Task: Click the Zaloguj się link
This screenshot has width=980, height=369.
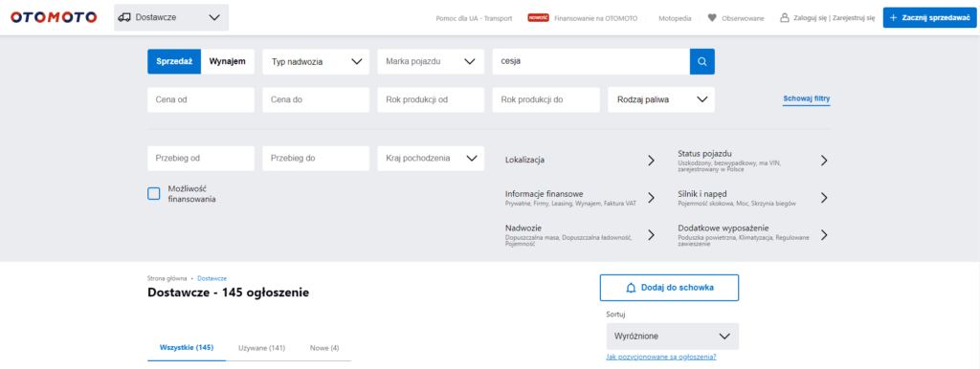Action: [x=811, y=19]
